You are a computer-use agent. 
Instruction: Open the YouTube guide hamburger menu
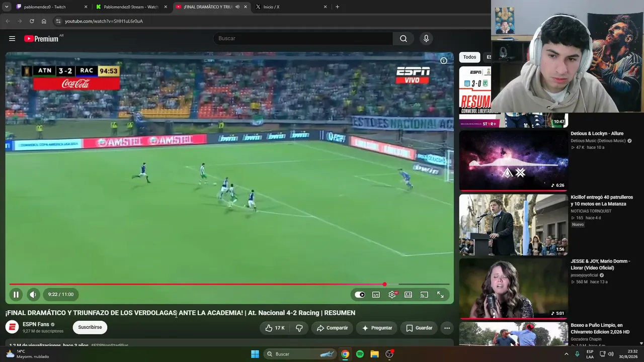(x=12, y=39)
